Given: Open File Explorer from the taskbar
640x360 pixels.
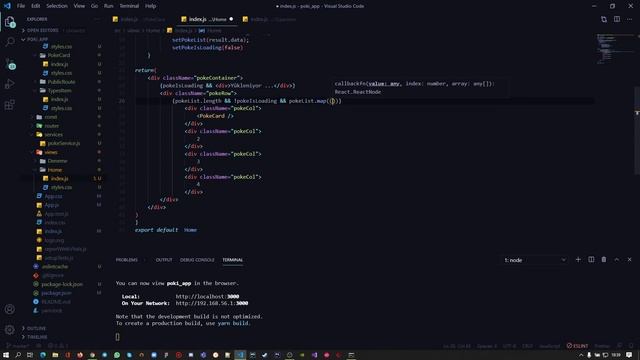Looking at the screenshot, I should click(x=55, y=355).
